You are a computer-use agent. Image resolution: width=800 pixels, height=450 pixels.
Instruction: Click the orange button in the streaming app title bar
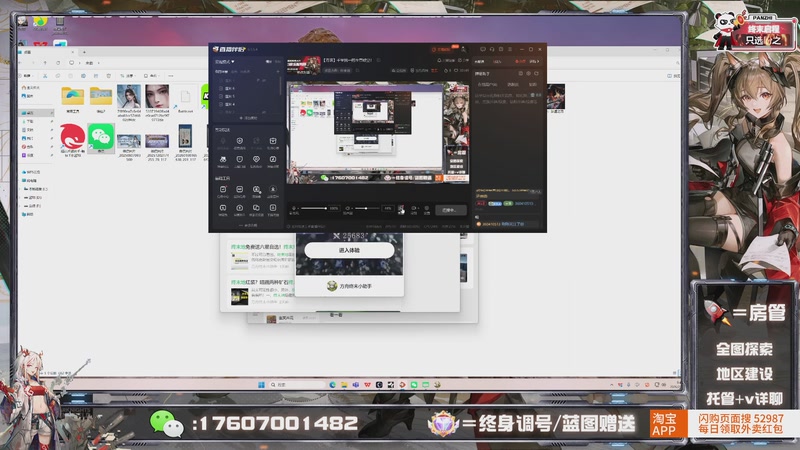[441, 49]
